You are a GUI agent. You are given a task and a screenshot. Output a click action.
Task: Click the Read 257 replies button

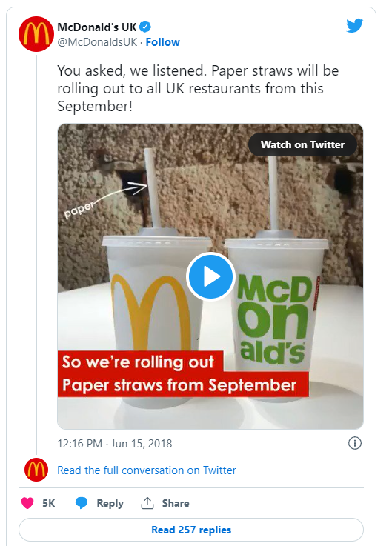click(191, 530)
